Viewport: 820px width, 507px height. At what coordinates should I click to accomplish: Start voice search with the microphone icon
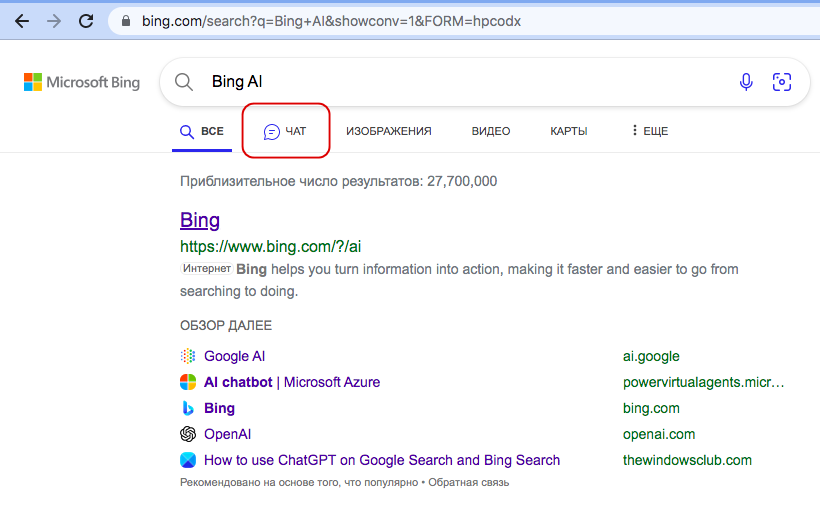coord(746,82)
